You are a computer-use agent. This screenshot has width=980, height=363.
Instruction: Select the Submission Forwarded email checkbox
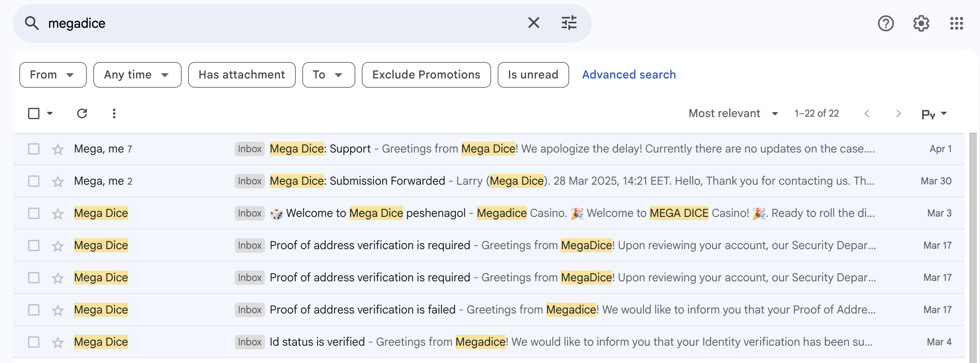point(34,181)
